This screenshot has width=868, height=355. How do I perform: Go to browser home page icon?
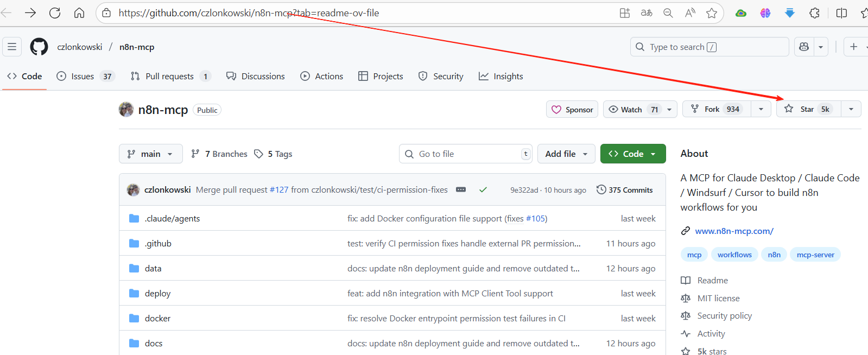(79, 13)
